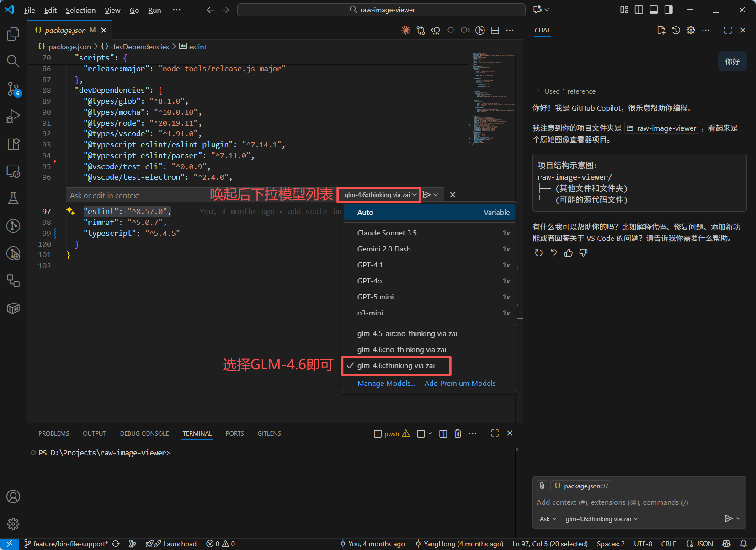Click the Add Premium Models link
This screenshot has width=756, height=550.
click(459, 384)
